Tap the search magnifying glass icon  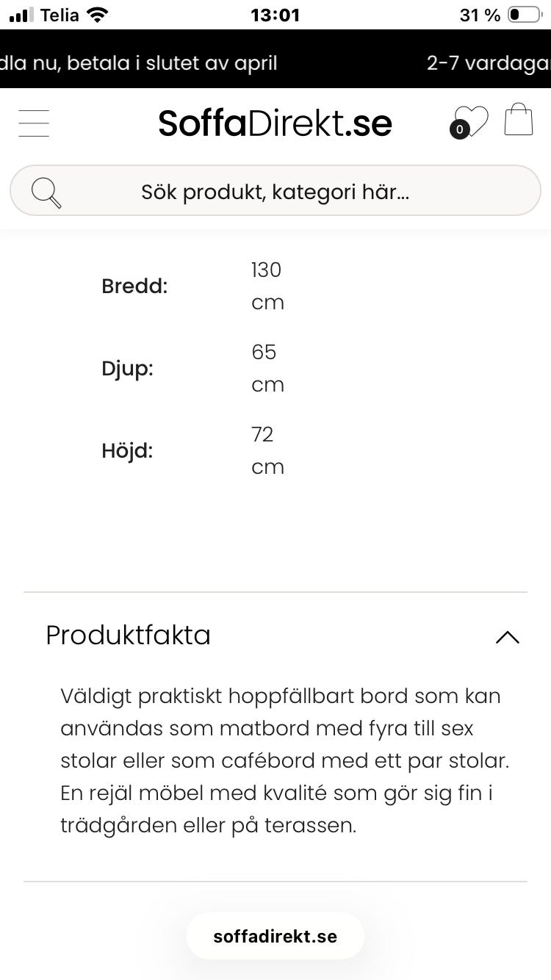(x=46, y=192)
